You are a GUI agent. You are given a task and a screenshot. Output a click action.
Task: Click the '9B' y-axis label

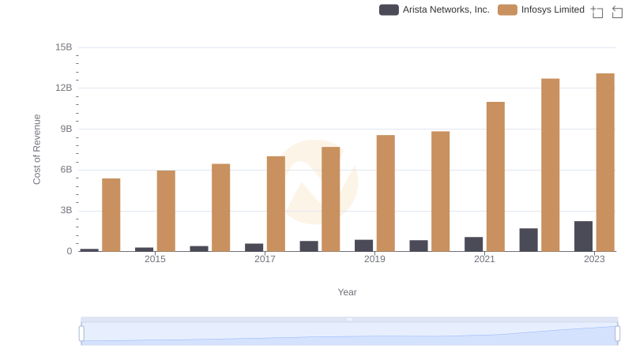pyautogui.click(x=66, y=129)
